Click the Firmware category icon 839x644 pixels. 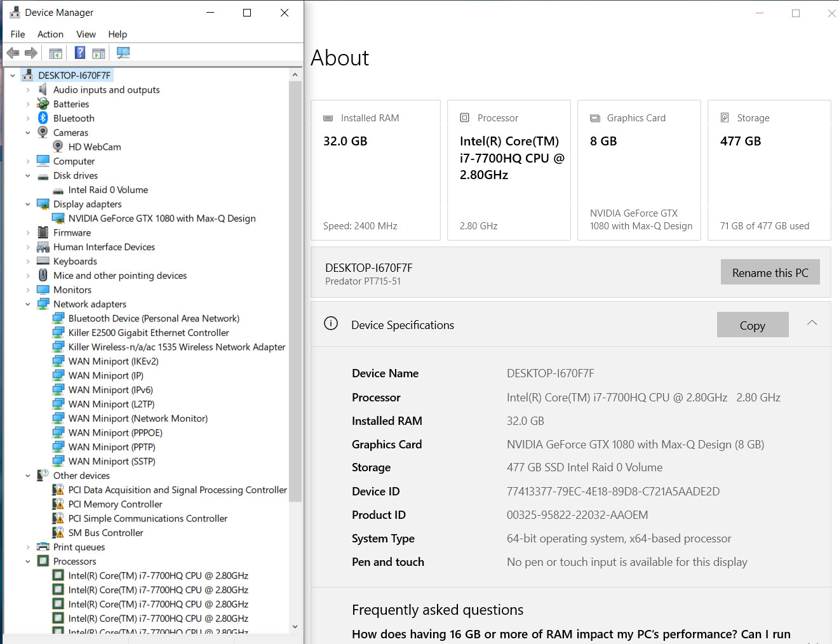coord(43,232)
